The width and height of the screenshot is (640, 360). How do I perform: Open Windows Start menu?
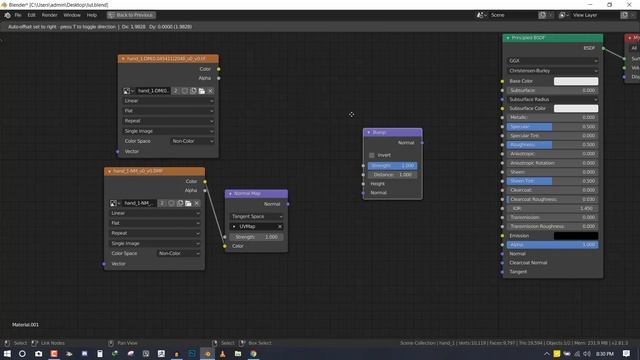point(7,354)
